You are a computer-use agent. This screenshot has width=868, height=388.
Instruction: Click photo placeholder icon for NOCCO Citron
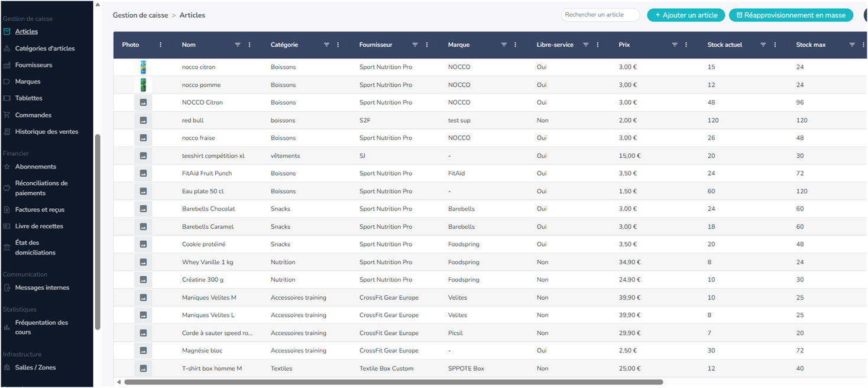(x=143, y=102)
